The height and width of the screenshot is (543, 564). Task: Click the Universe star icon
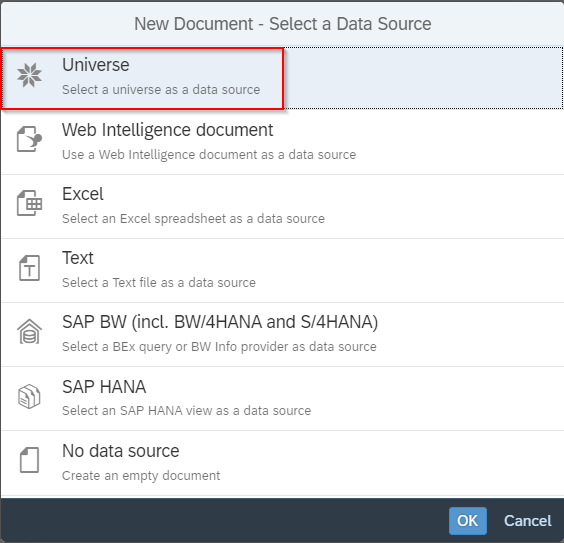[29, 75]
